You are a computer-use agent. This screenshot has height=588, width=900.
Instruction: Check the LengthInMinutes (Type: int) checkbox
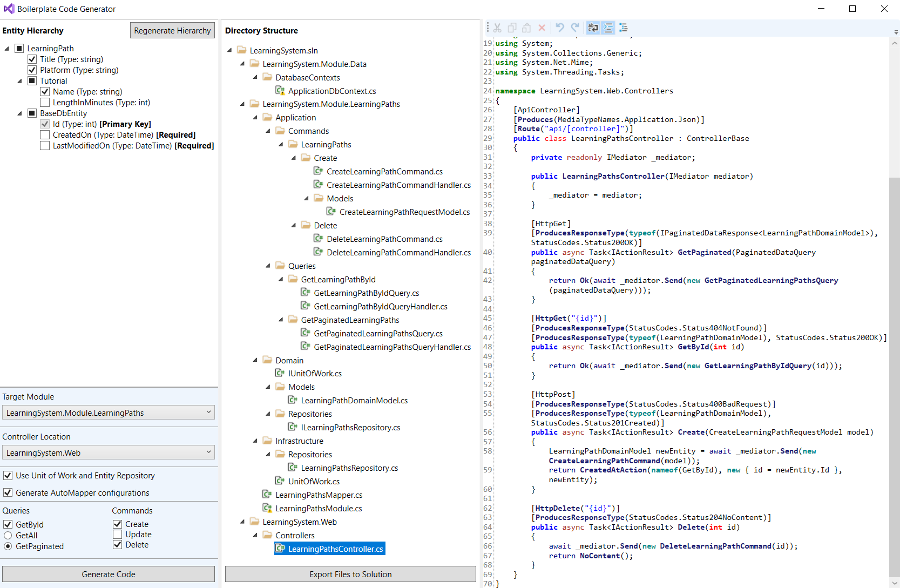click(x=45, y=102)
